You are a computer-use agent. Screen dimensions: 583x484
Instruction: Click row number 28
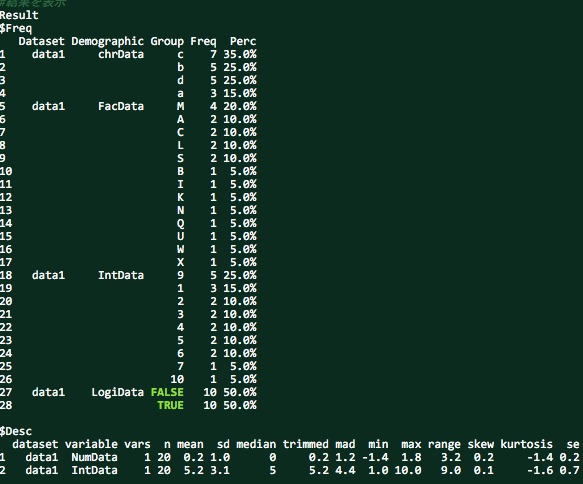click(x=6, y=405)
